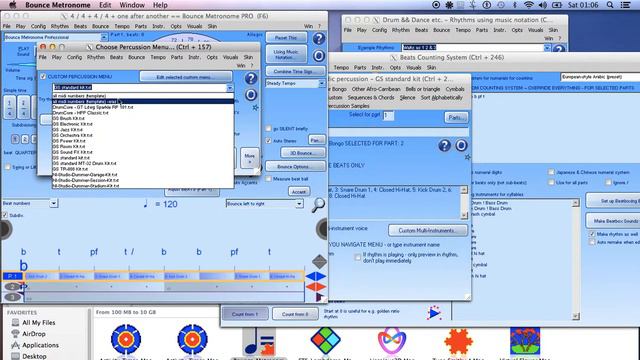
Task: Click Wi-Fi icon in macOS menu bar
Action: point(529,5)
